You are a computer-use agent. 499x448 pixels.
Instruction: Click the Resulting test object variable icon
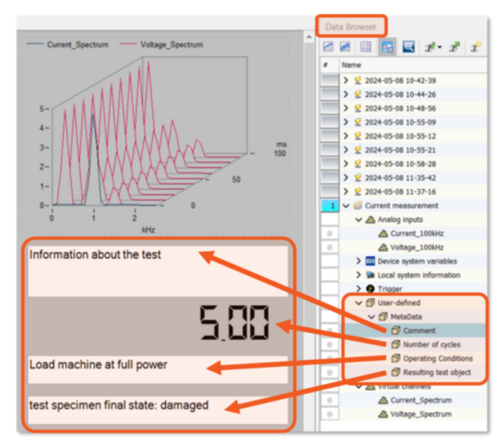396,372
